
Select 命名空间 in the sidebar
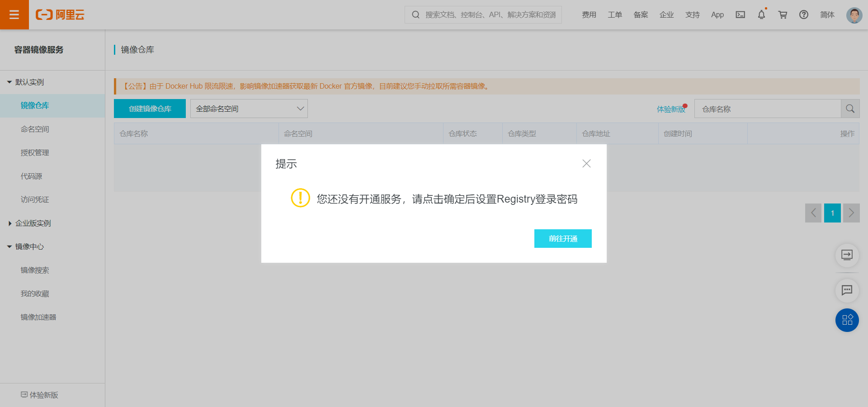point(35,129)
